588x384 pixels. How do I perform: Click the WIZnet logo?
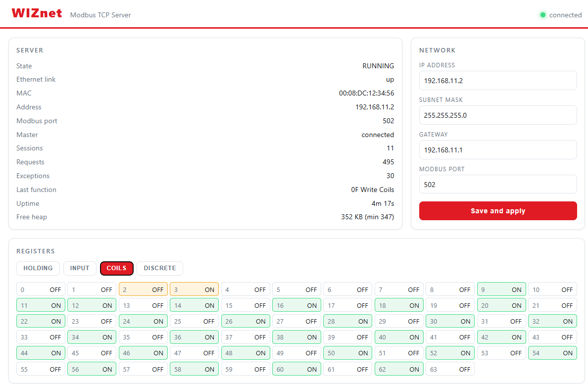pos(37,13)
